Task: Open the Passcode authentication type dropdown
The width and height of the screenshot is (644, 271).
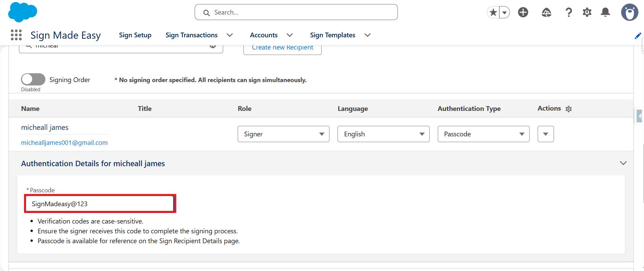Action: 484,134
